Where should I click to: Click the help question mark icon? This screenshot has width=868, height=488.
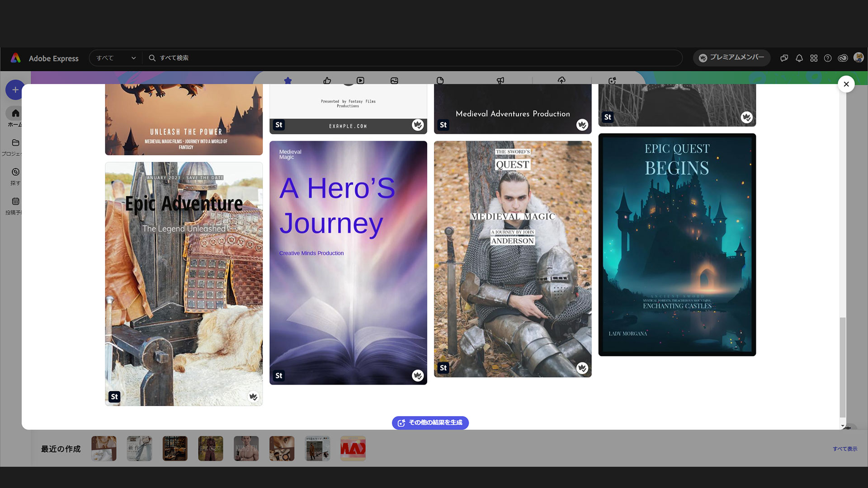[x=828, y=58]
